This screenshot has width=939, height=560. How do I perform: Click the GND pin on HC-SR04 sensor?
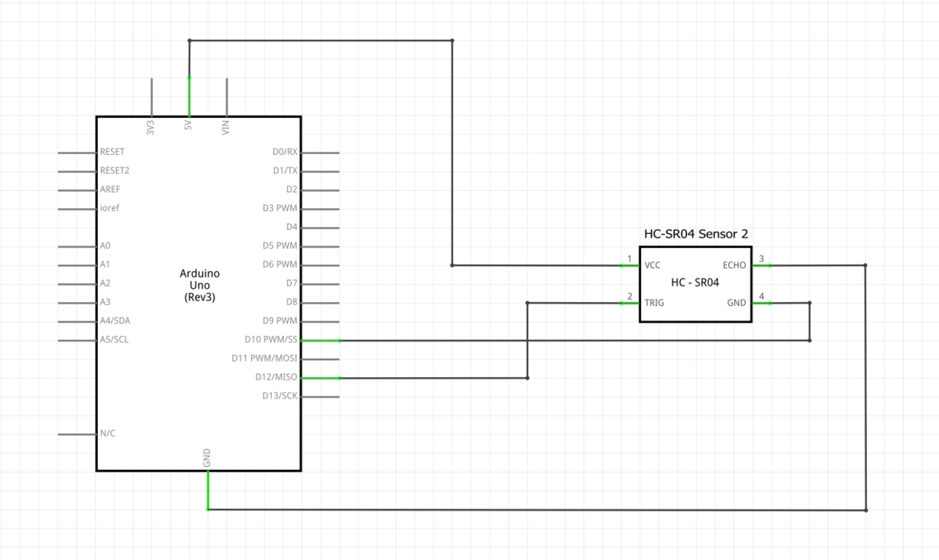pyautogui.click(x=762, y=303)
